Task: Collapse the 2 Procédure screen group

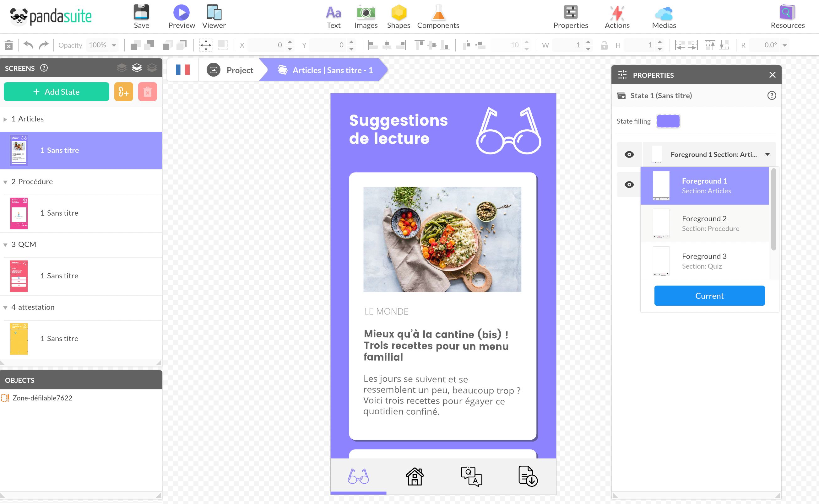Action: click(5, 182)
